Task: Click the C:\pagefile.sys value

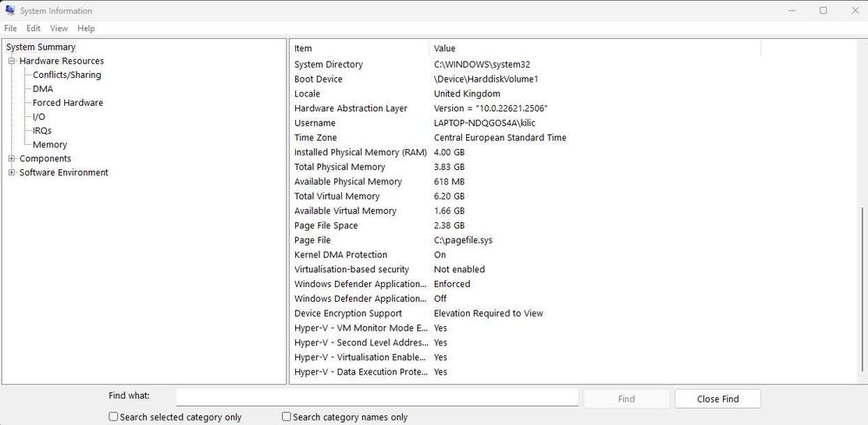Action: tap(463, 240)
